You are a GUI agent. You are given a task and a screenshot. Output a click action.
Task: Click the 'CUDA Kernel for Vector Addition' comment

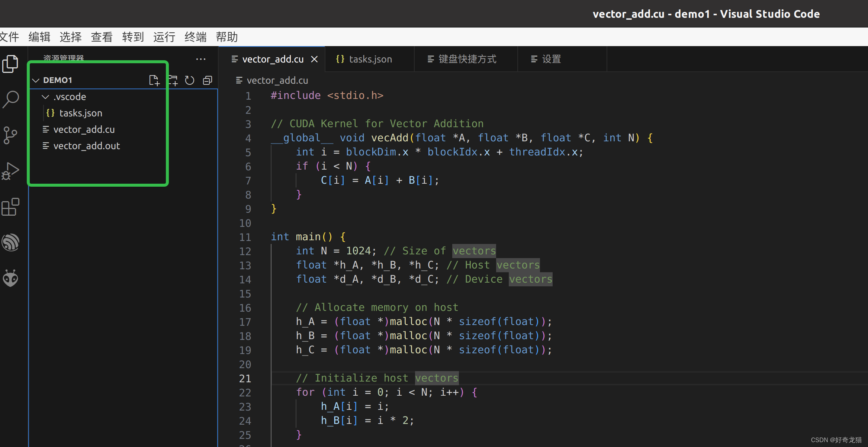coord(377,124)
